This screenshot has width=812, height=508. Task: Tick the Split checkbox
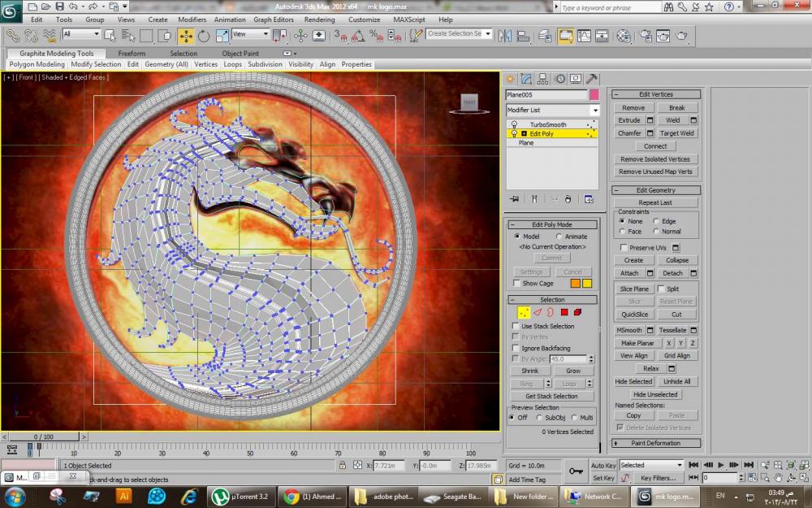click(x=661, y=289)
